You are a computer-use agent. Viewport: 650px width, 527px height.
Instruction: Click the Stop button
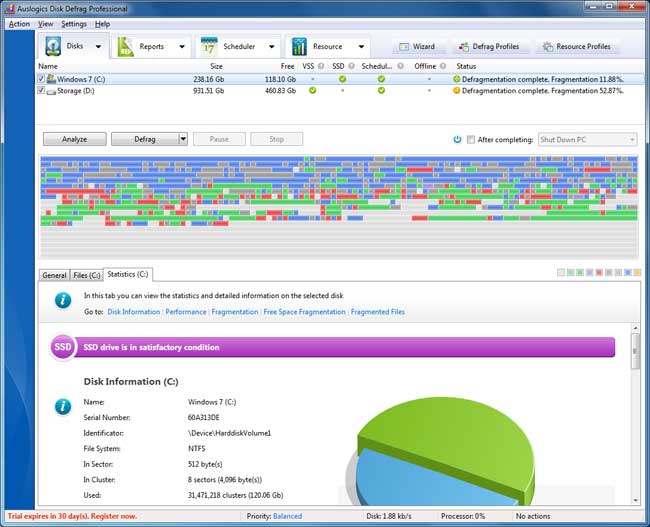276,139
